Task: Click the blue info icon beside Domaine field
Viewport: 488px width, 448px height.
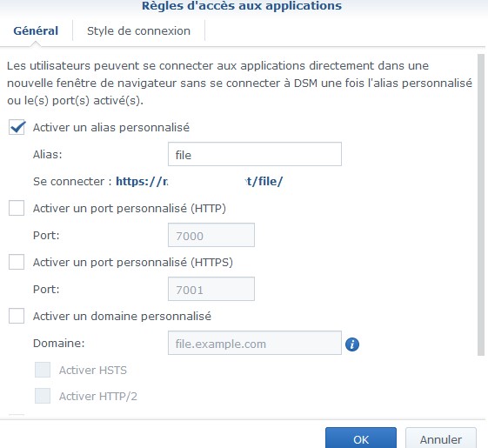Action: [x=352, y=344]
